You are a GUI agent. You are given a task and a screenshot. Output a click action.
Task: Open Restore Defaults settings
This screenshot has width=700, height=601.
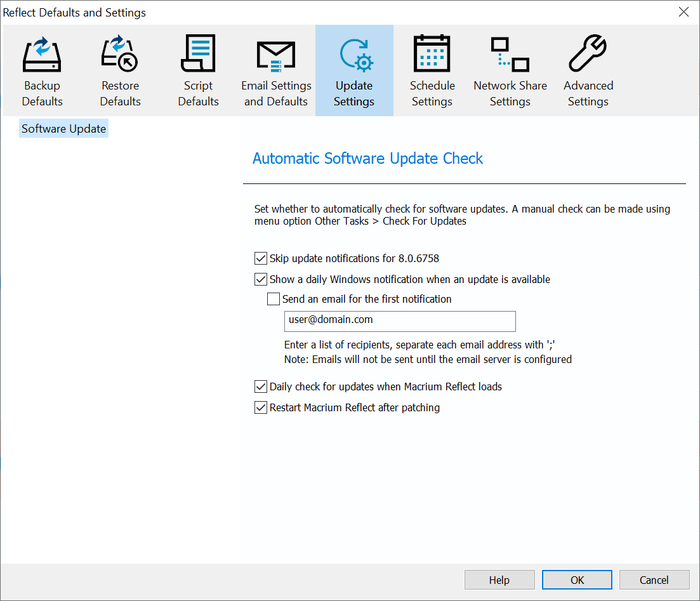click(120, 70)
